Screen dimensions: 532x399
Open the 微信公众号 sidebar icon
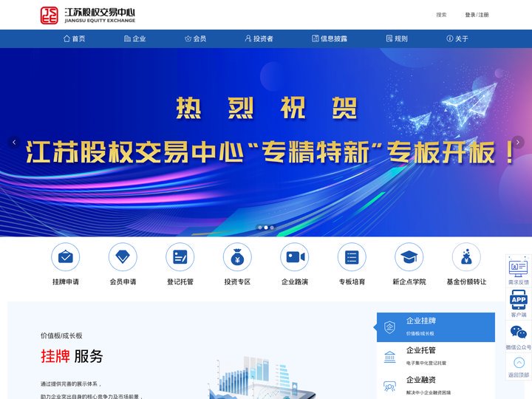coord(519,336)
